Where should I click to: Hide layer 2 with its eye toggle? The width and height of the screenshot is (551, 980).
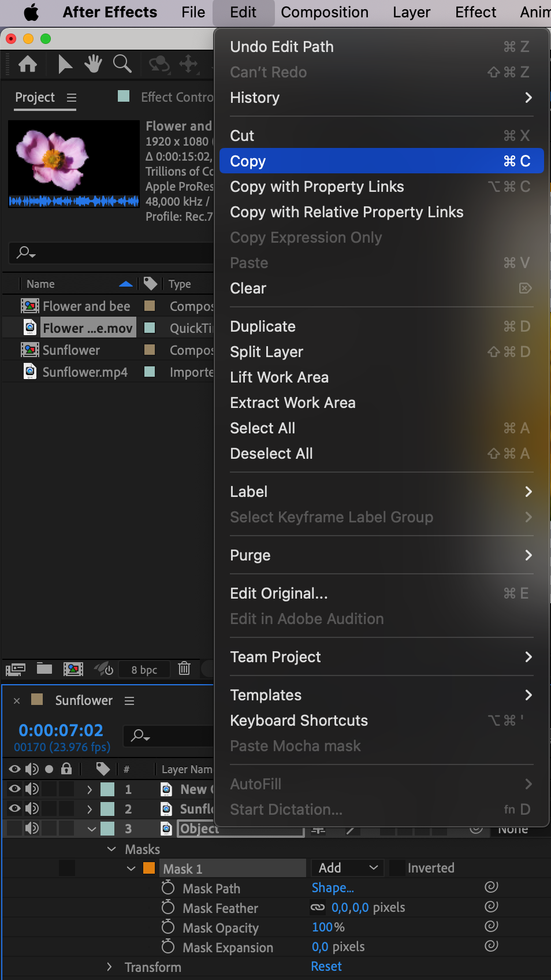click(14, 808)
